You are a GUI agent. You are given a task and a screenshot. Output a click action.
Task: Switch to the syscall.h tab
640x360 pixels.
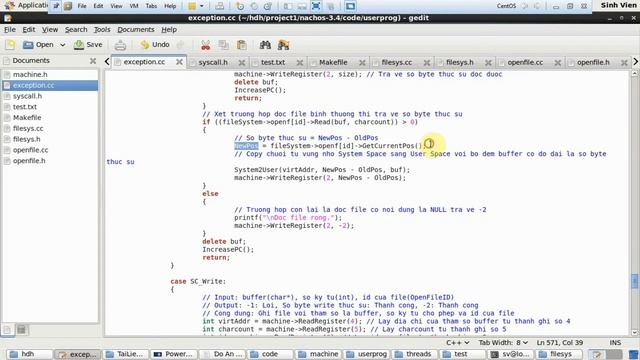213,62
